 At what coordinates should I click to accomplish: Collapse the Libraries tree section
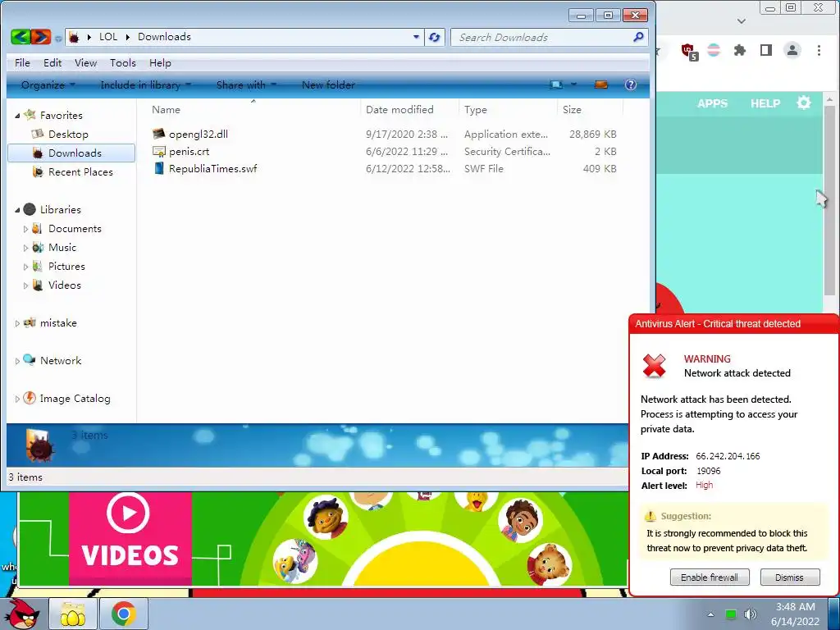coord(17,209)
